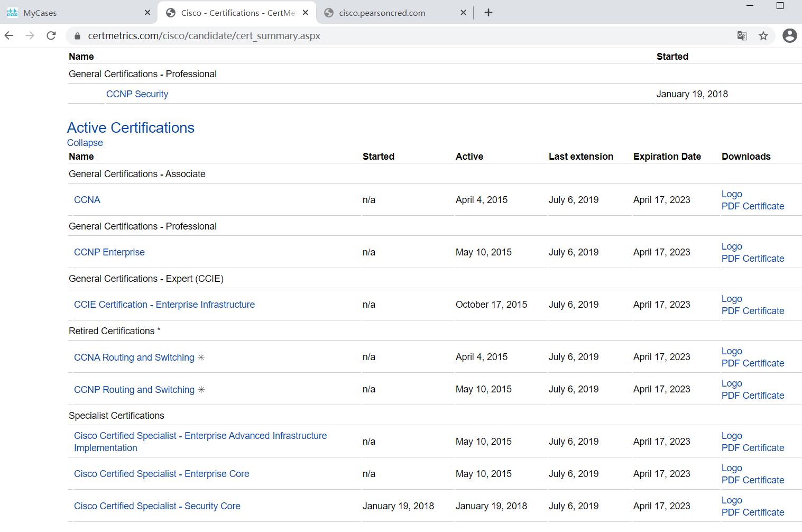Image resolution: width=802 pixels, height=532 pixels.
Task: Collapse the Active Certifications section
Action: (x=85, y=143)
